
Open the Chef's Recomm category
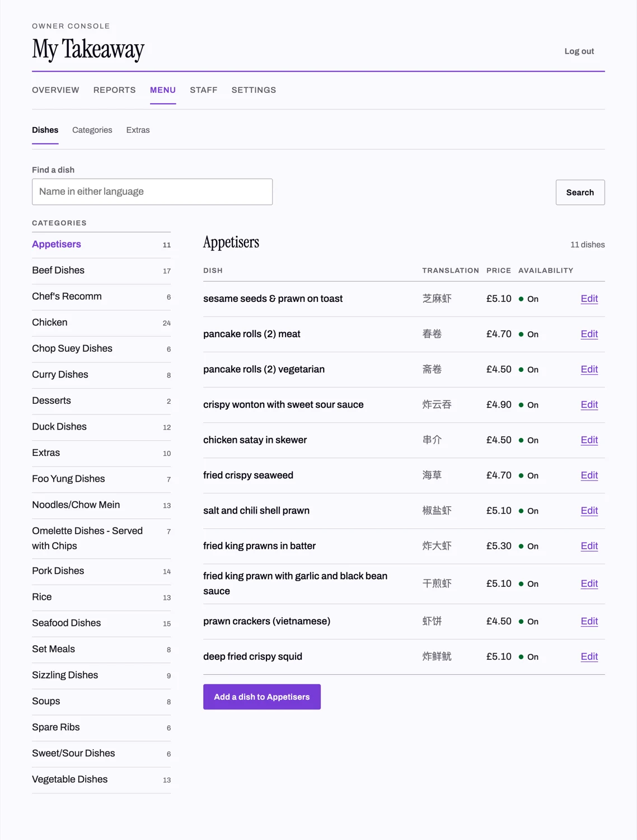[101, 297]
